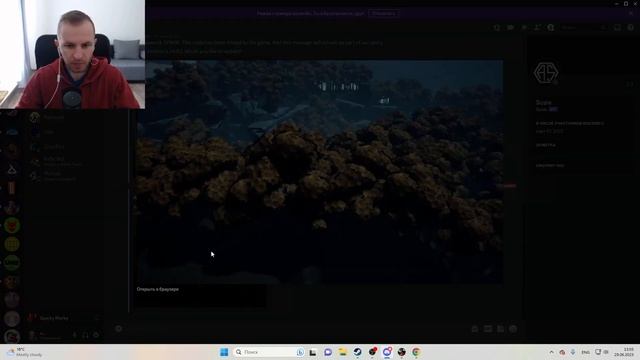640x360 pixels.
Task: Open the weather widget on taskbar
Action: coord(25,352)
